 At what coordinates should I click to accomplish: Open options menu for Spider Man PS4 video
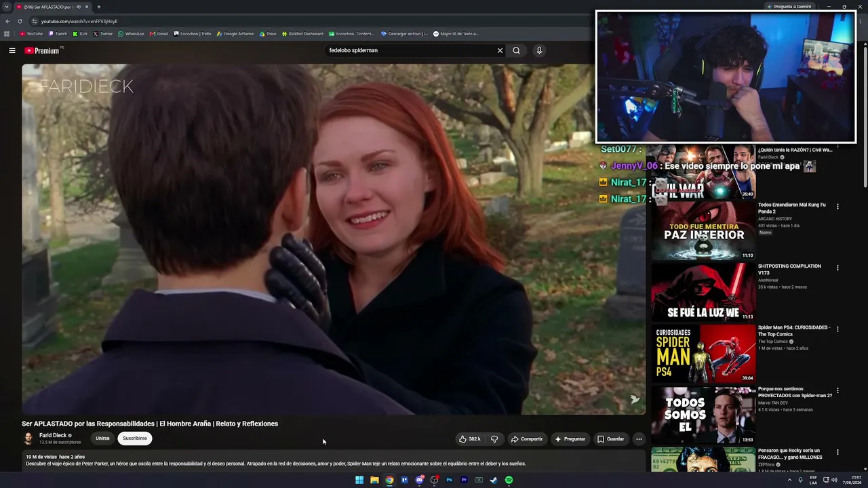click(x=837, y=329)
